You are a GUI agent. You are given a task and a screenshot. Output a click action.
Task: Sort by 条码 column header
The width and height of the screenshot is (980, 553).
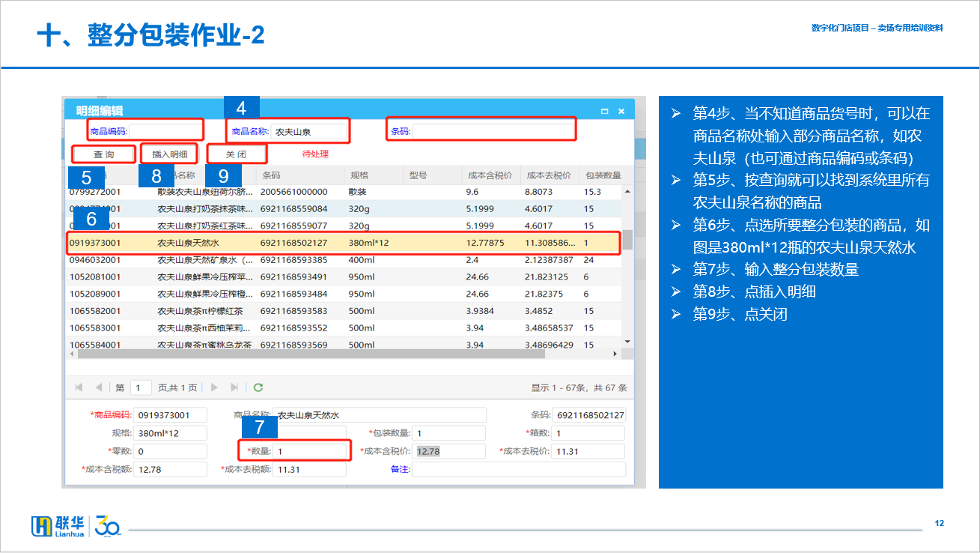[299, 175]
